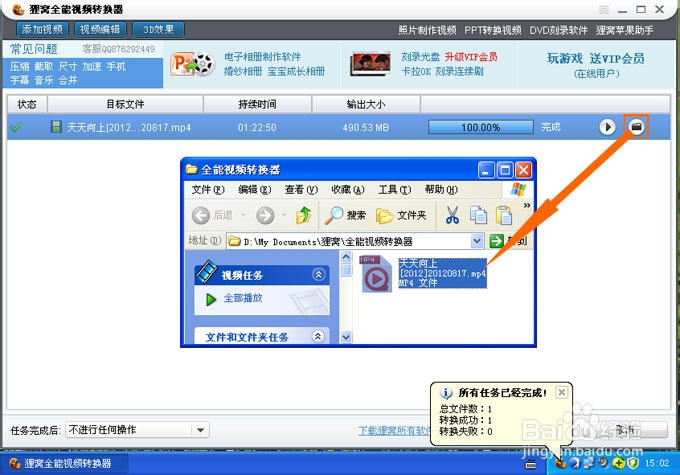Open the 压缩 help topic
The height and width of the screenshot is (475, 680).
pyautogui.click(x=20, y=66)
